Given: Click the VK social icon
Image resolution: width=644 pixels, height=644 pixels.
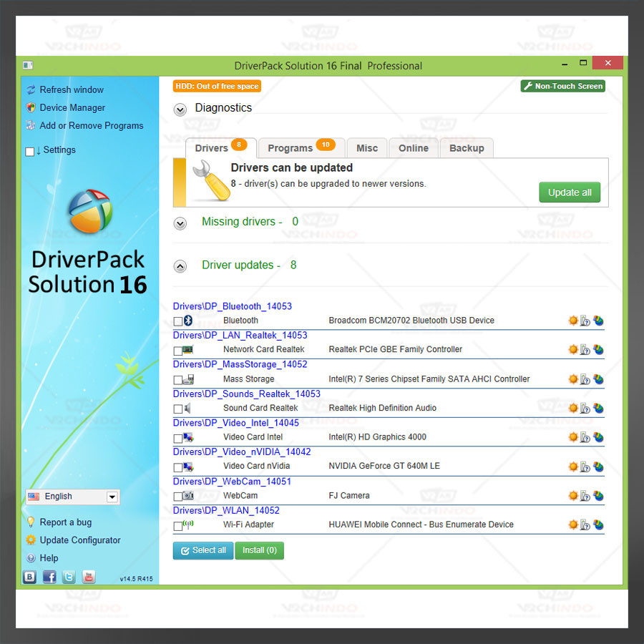Looking at the screenshot, I should [29, 577].
